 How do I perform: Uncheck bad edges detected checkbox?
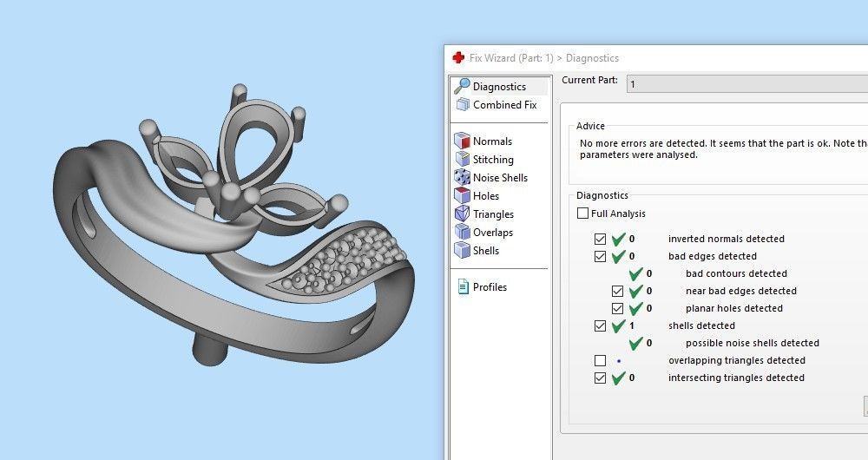pos(600,256)
